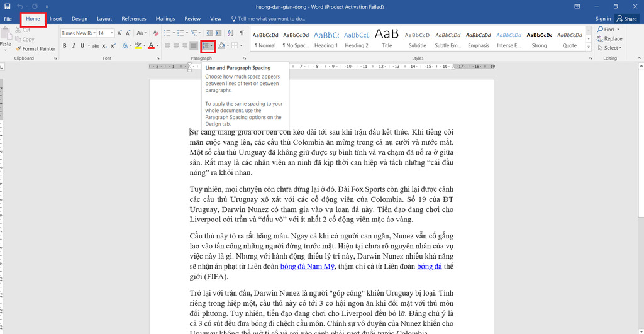Click the Share button
This screenshot has height=334, width=644.
click(x=627, y=19)
